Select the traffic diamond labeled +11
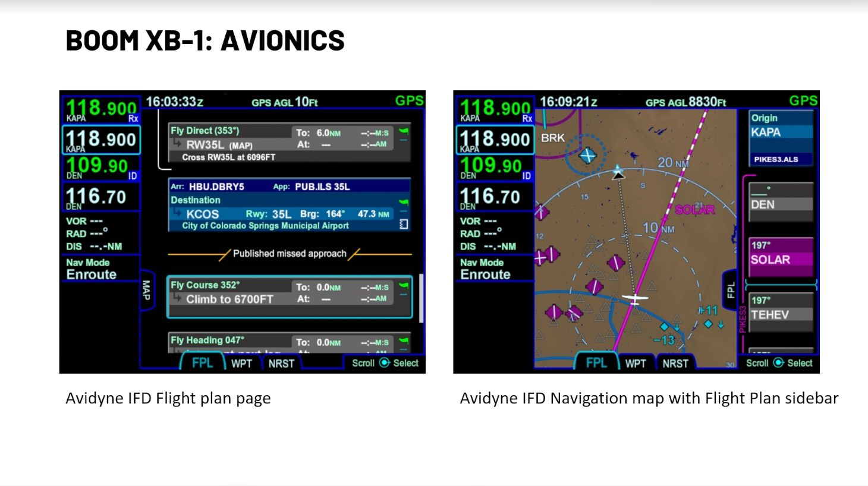Image resolution: width=868 pixels, height=486 pixels. pyautogui.click(x=708, y=323)
